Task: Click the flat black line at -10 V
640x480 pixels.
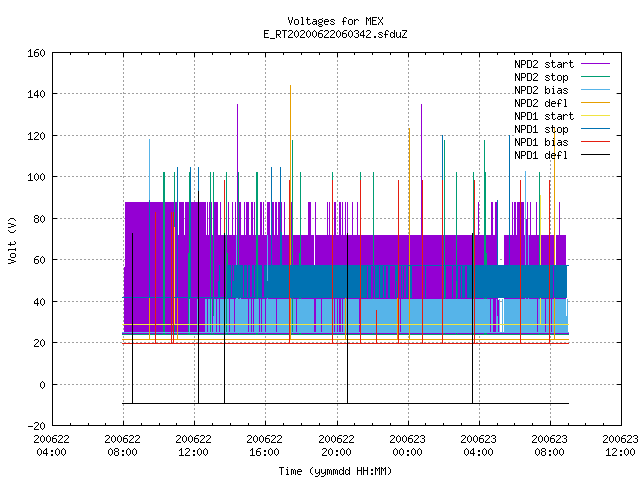Action: point(345,403)
